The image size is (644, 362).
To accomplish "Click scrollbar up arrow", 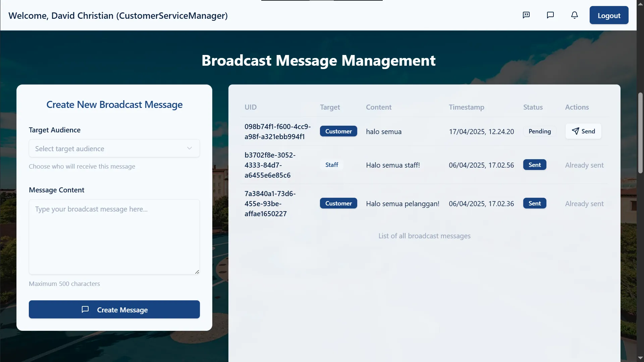I will pos(640,4).
